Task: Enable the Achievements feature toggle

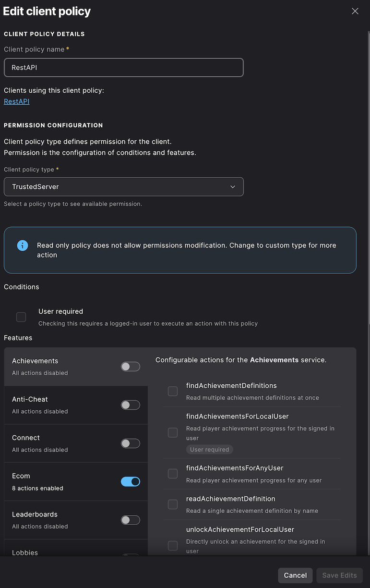Action: (130, 367)
